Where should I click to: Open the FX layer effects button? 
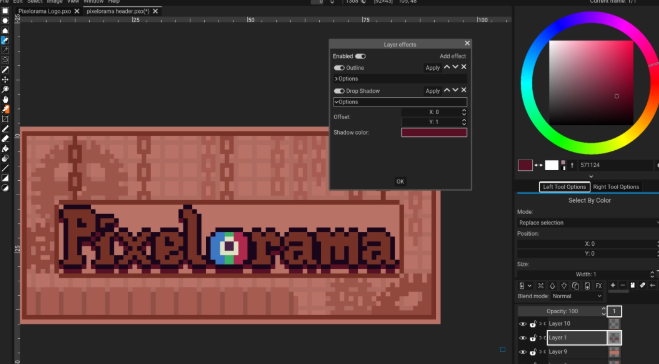(x=599, y=286)
